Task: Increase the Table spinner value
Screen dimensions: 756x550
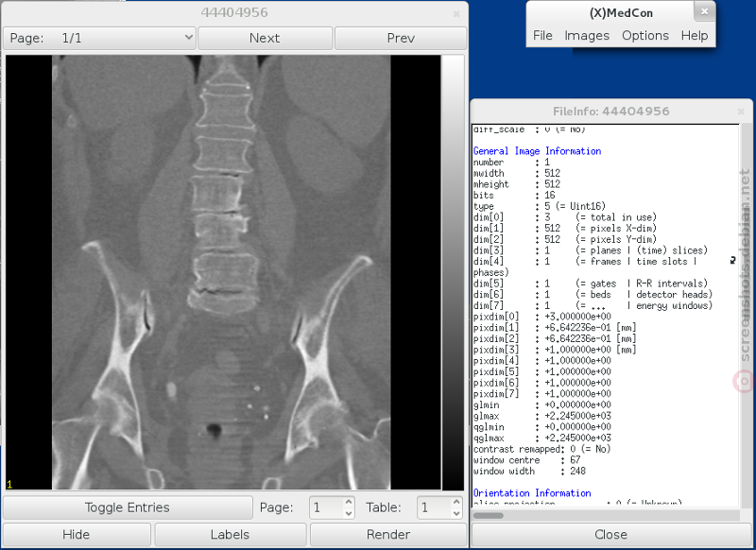Action: [456, 503]
